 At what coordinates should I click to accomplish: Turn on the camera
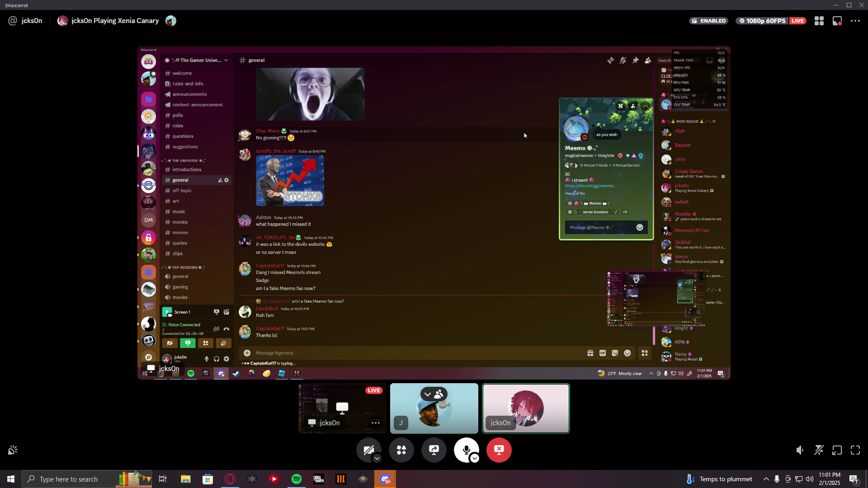coord(368,450)
